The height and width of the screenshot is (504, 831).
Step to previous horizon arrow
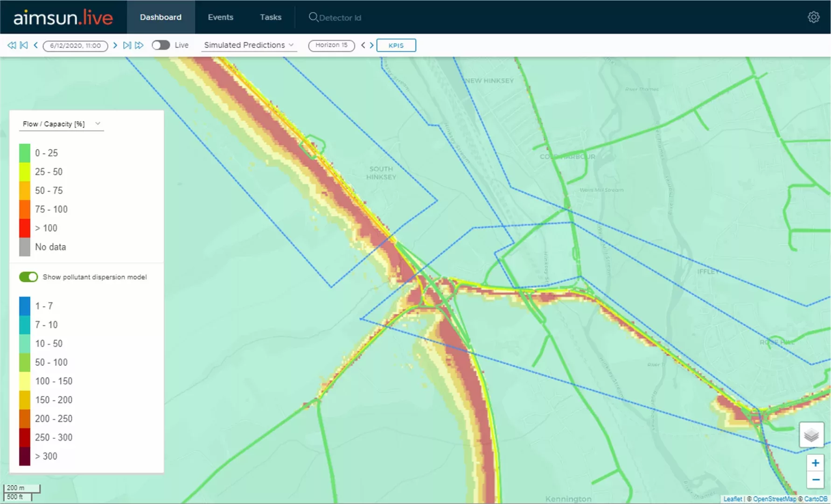pos(363,45)
